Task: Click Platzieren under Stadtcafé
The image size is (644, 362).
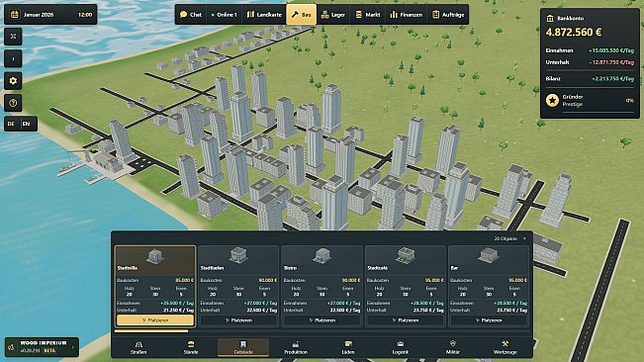Action: point(405,320)
